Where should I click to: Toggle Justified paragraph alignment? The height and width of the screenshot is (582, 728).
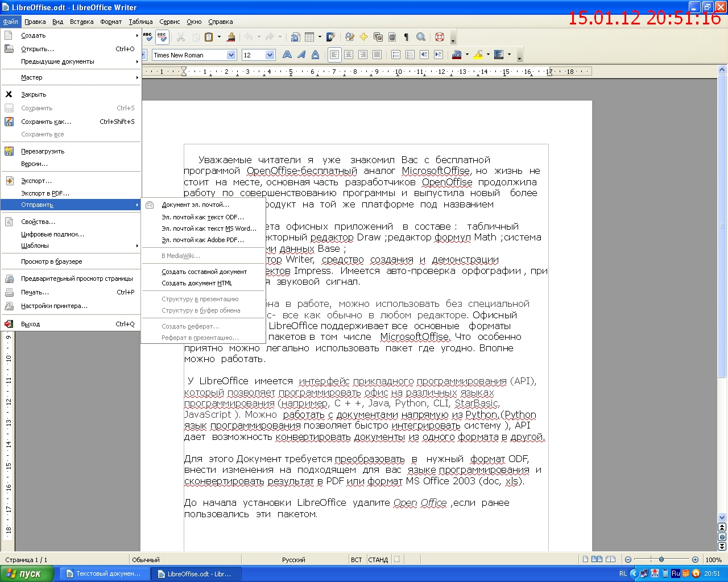coord(377,55)
